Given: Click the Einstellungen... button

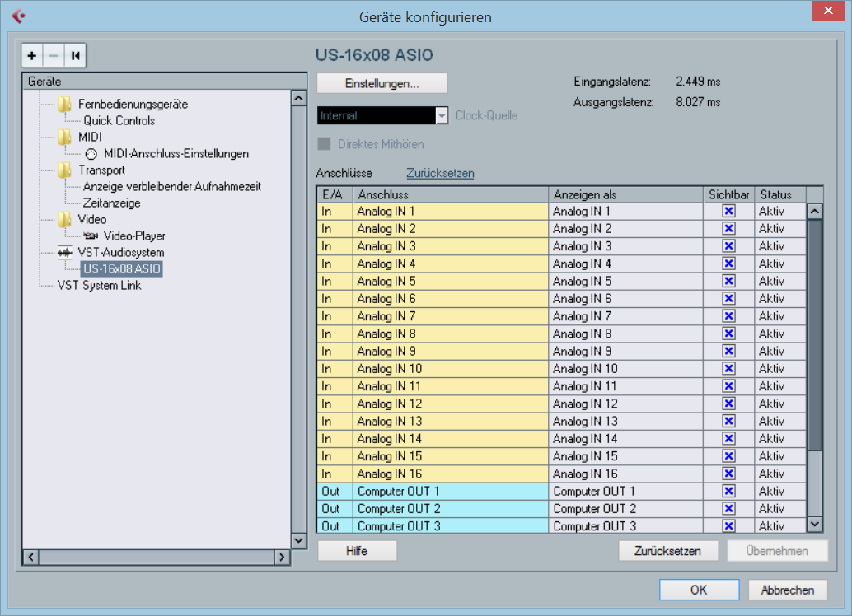Looking at the screenshot, I should 382,84.
